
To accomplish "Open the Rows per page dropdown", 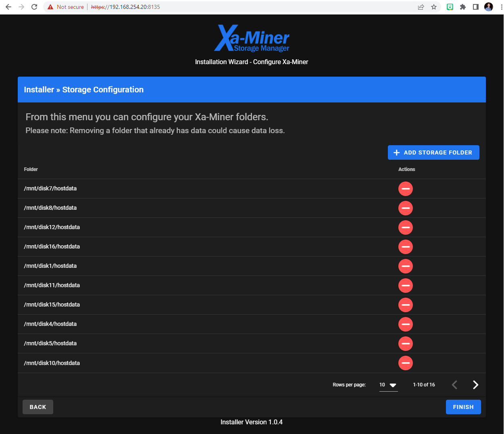I will pos(388,385).
